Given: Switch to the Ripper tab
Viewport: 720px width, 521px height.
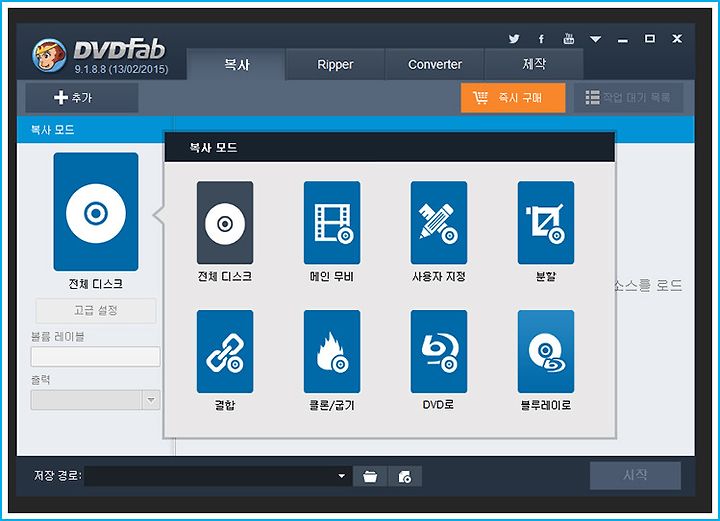Looking at the screenshot, I should 335,64.
